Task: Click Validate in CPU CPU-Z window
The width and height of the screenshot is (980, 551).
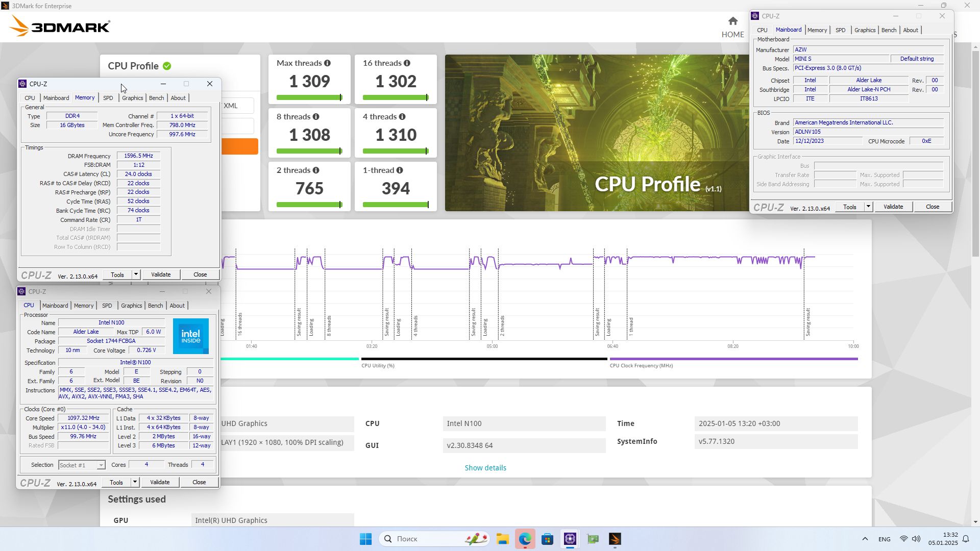Action: pos(160,482)
